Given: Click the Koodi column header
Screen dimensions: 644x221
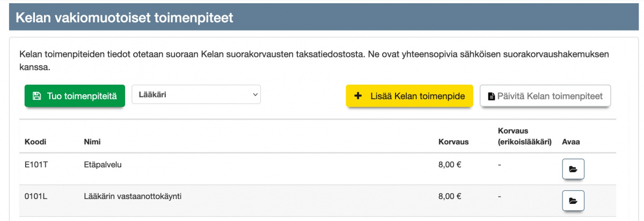Looking at the screenshot, I should (35, 142).
